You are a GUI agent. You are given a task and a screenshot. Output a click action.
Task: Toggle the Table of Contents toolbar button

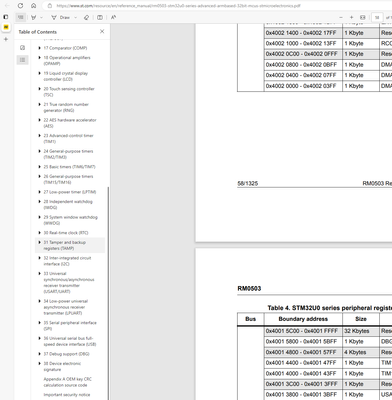click(x=21, y=17)
